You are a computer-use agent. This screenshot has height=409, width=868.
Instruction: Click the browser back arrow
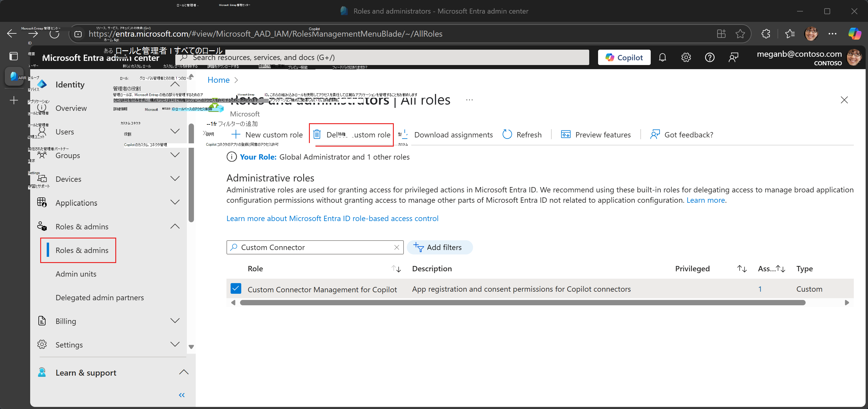pos(12,33)
